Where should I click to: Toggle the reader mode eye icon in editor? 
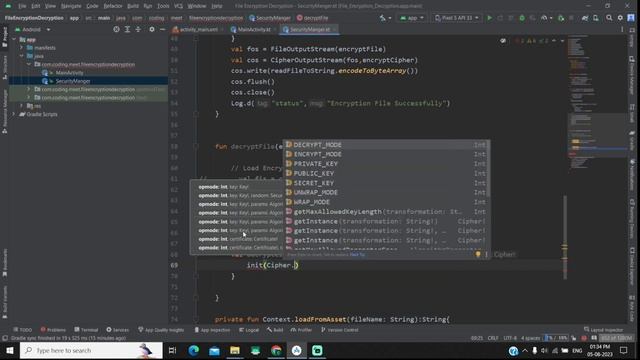503,41
